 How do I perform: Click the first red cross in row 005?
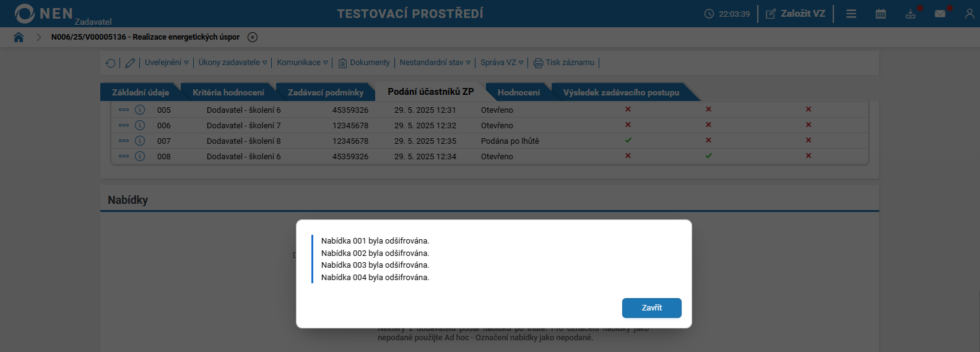tap(628, 109)
